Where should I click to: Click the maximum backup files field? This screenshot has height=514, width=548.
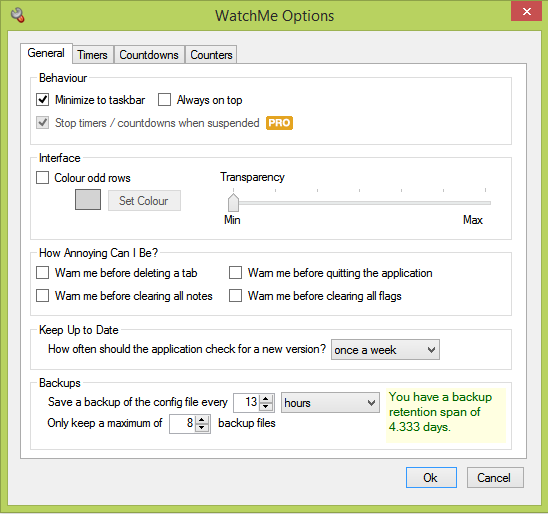(182, 424)
